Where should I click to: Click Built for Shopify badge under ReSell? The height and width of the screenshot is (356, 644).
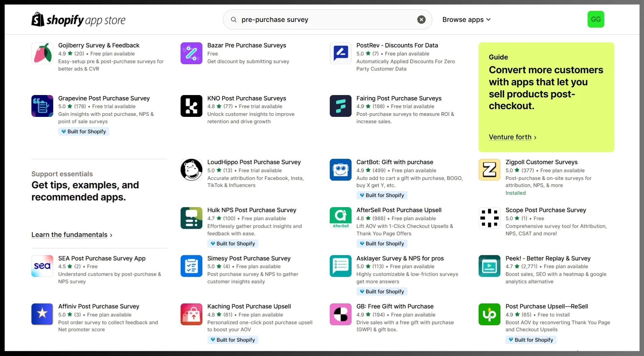coord(531,340)
